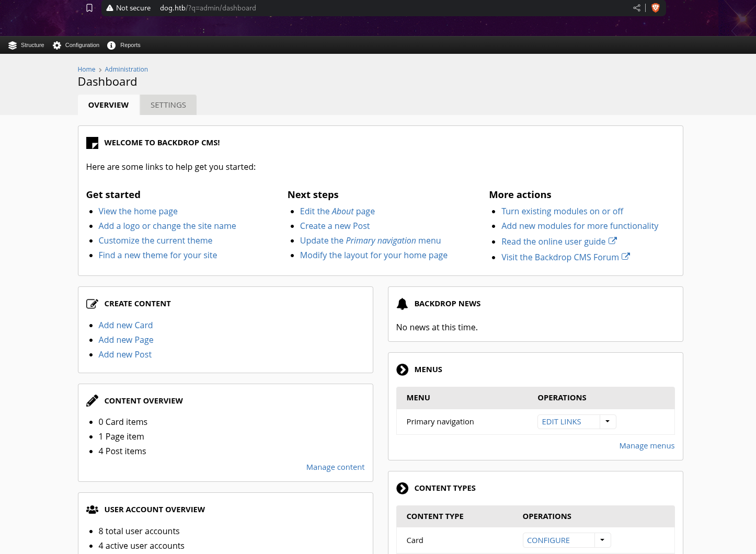
Task: Click Add new Page link
Action: coord(126,340)
